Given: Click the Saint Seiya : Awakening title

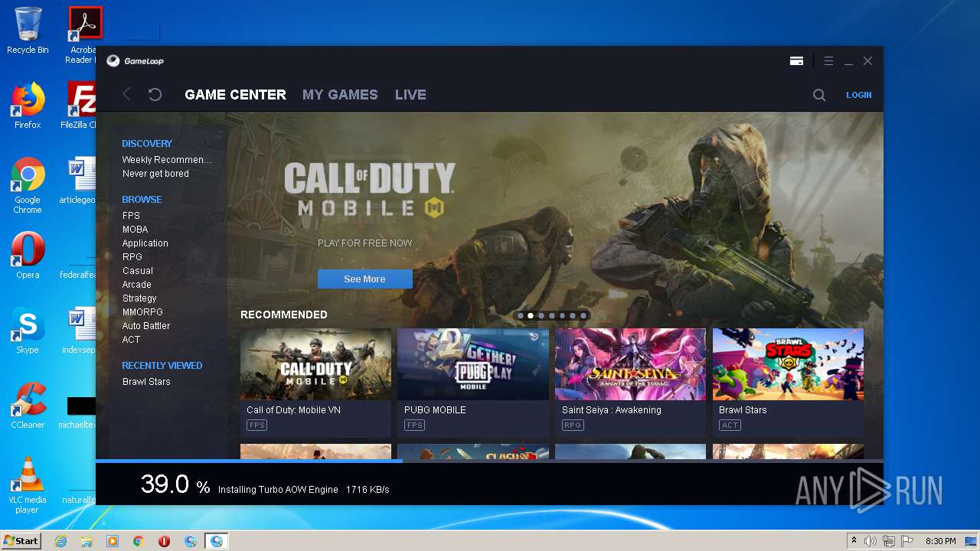Looking at the screenshot, I should point(611,410).
